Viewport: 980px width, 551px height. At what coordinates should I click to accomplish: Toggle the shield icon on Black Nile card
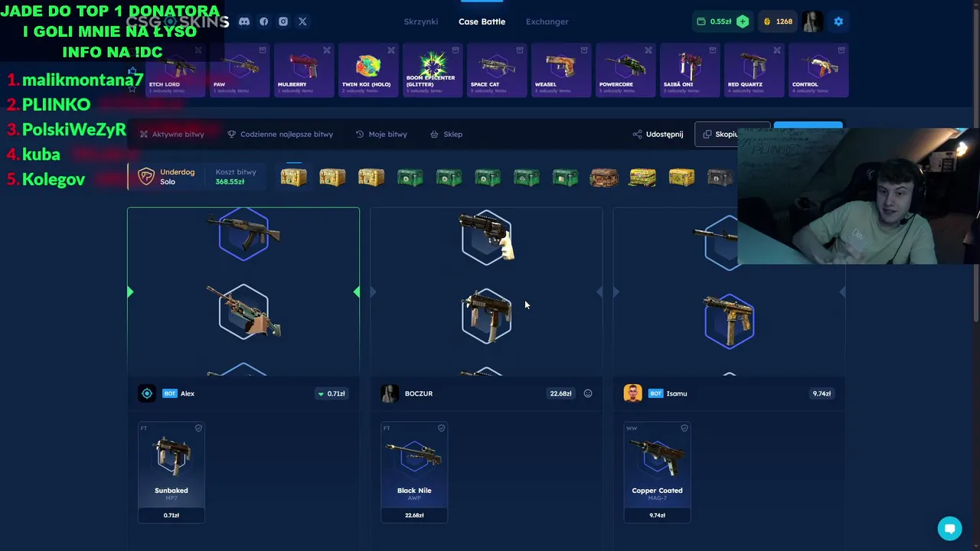coord(441,428)
